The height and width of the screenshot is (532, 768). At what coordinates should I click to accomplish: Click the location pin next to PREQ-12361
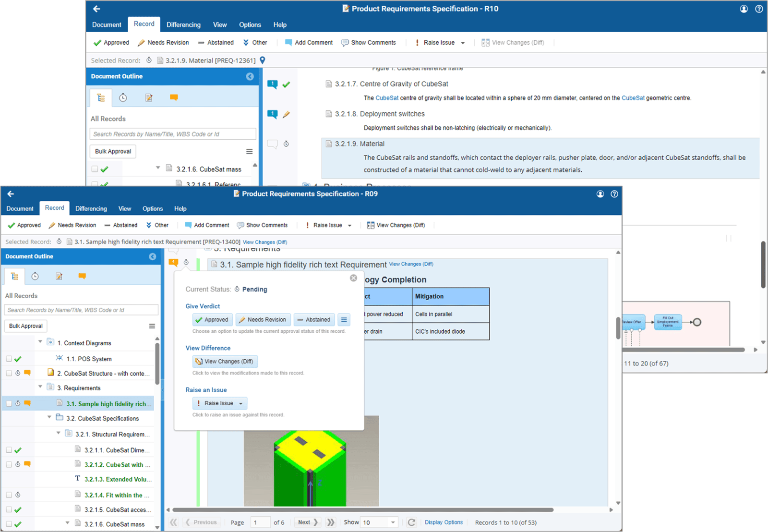coord(263,60)
